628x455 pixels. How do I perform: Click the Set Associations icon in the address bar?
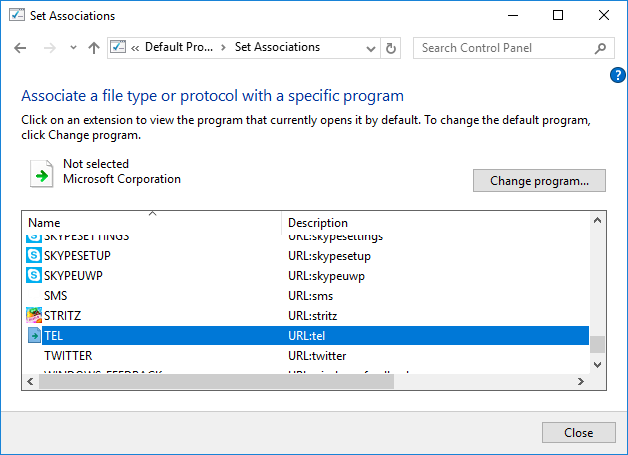pyautogui.click(x=118, y=47)
